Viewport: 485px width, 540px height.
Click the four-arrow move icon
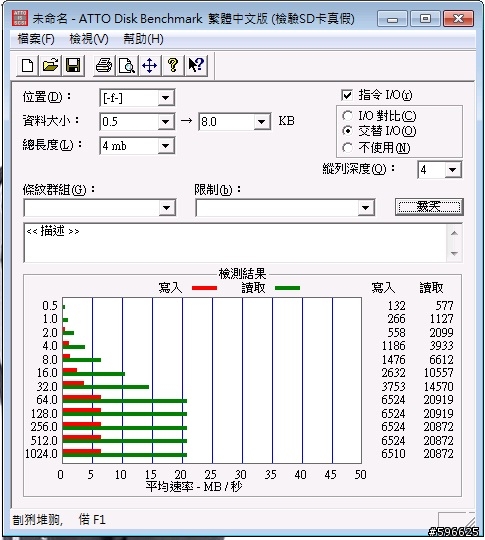pyautogui.click(x=149, y=65)
